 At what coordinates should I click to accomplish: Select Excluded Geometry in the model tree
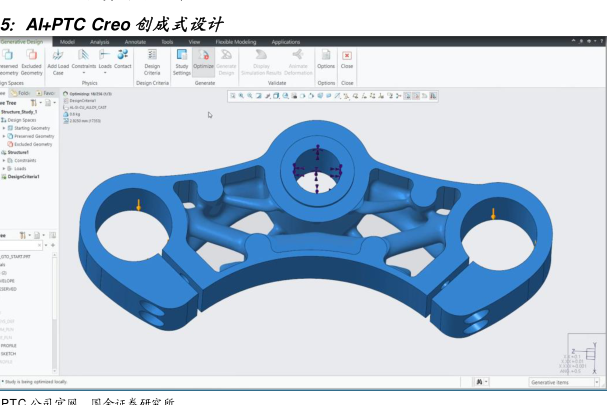(32, 144)
